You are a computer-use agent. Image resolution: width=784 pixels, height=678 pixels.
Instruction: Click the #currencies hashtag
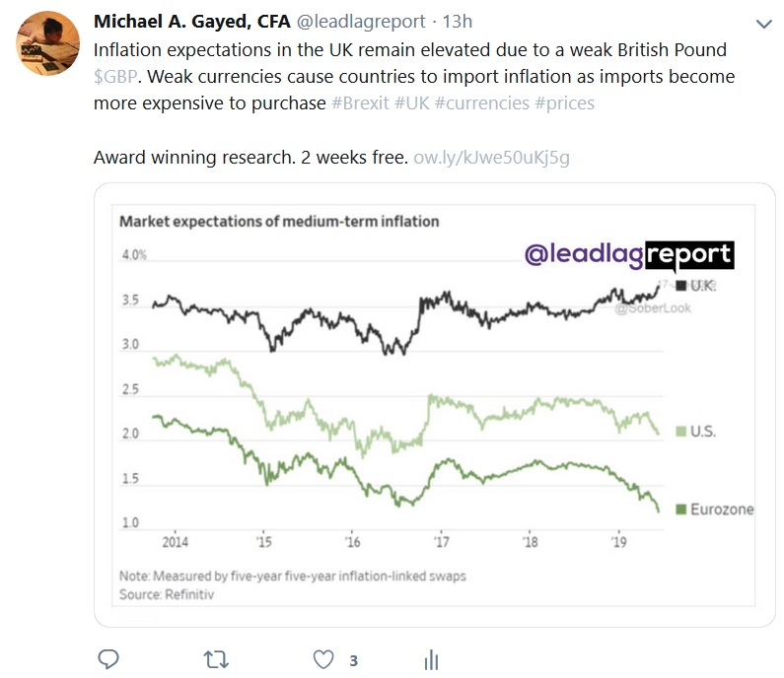pos(481,102)
